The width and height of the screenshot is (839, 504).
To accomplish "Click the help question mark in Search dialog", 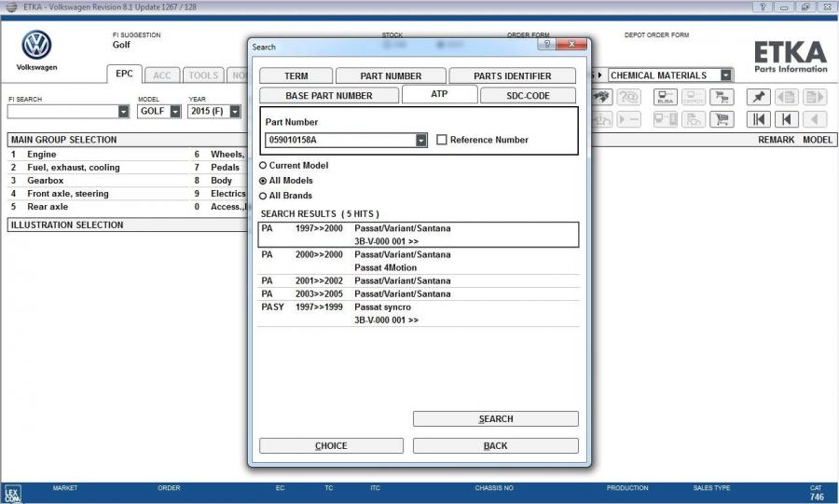I will [546, 45].
